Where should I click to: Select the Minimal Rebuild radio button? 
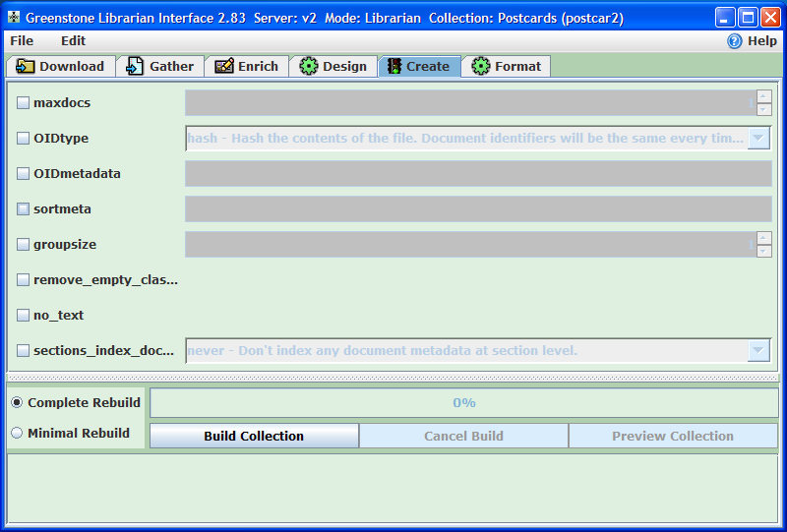(x=17, y=433)
